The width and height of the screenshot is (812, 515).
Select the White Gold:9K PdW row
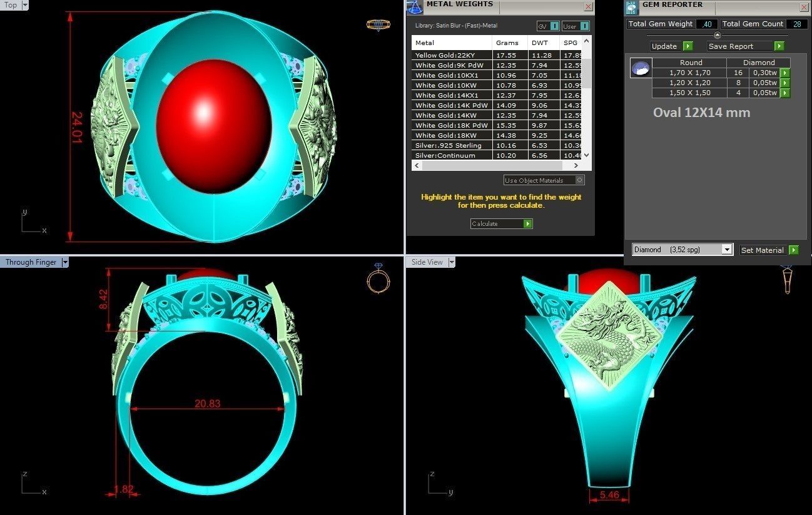click(x=497, y=65)
